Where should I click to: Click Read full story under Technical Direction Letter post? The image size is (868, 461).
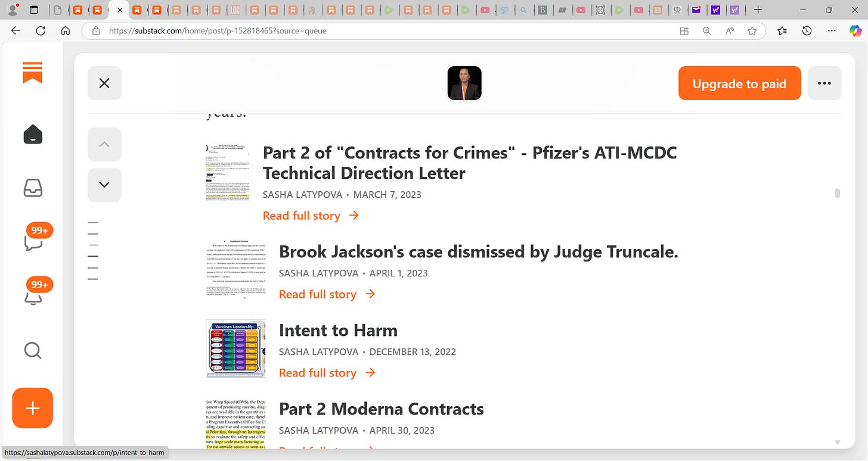coord(311,216)
